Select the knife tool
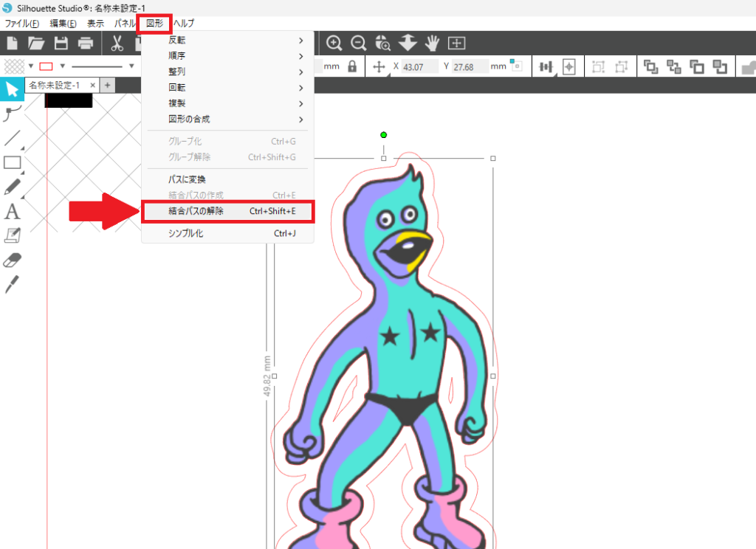Viewport: 756px width, 549px height. coord(12,284)
